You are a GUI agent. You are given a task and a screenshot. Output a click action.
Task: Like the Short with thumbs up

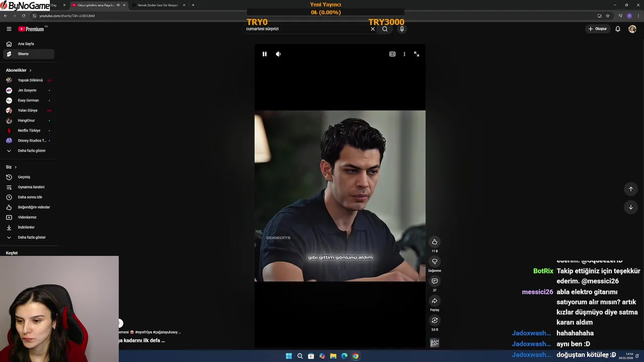click(x=435, y=242)
